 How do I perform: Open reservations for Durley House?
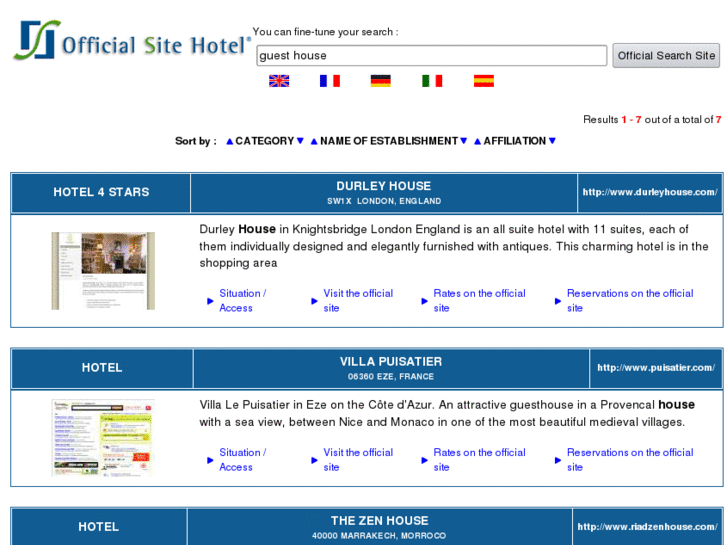point(630,301)
